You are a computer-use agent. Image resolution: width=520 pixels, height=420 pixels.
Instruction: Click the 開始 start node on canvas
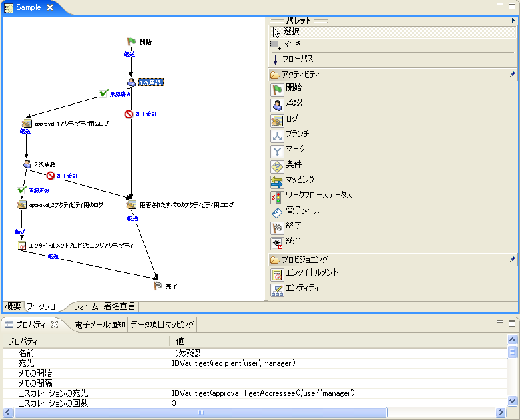[x=132, y=42]
